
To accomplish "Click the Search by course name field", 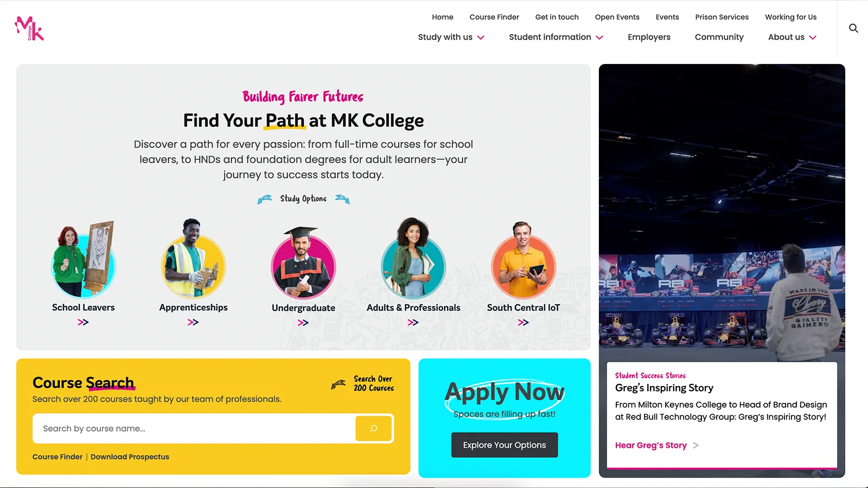I will click(194, 428).
